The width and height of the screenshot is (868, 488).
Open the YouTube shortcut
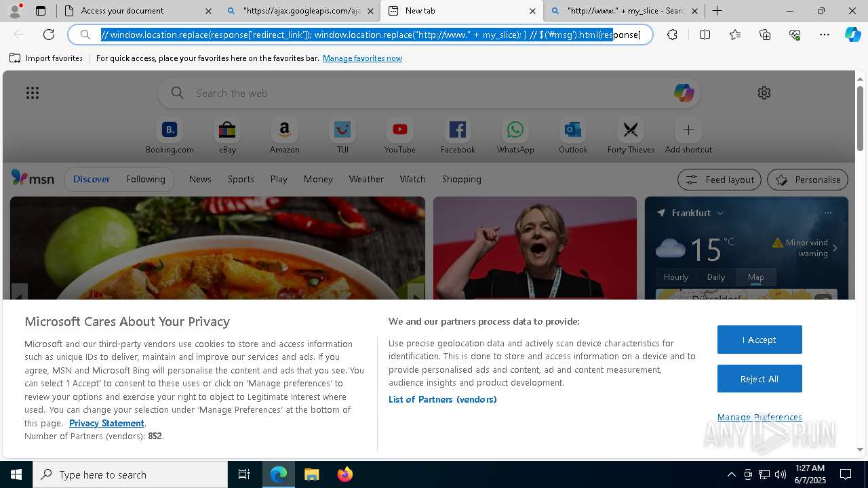click(400, 136)
